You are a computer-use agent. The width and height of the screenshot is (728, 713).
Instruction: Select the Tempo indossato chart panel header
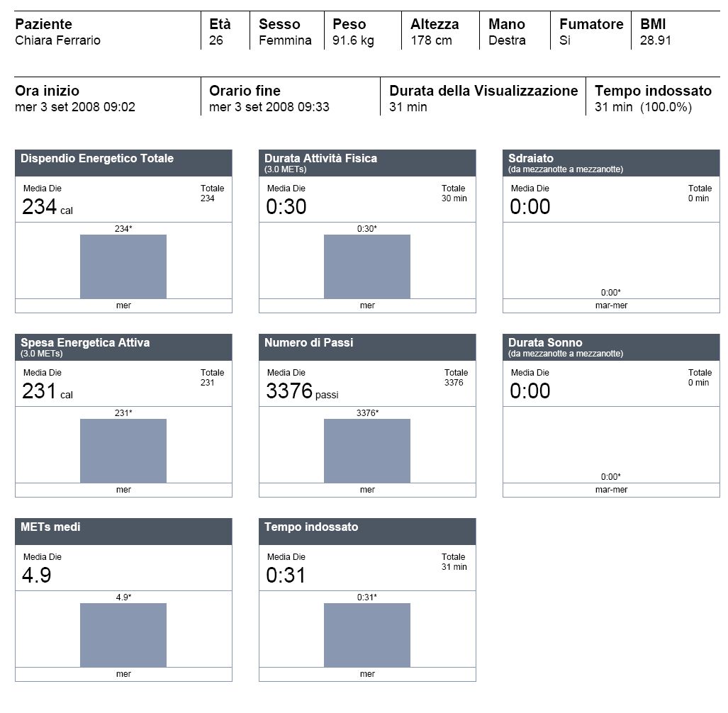[x=367, y=532]
